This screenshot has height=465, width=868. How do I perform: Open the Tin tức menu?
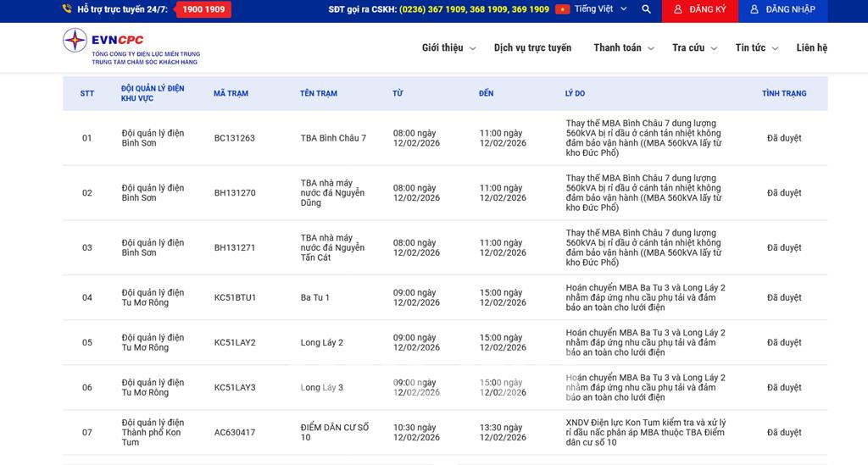pyautogui.click(x=756, y=48)
